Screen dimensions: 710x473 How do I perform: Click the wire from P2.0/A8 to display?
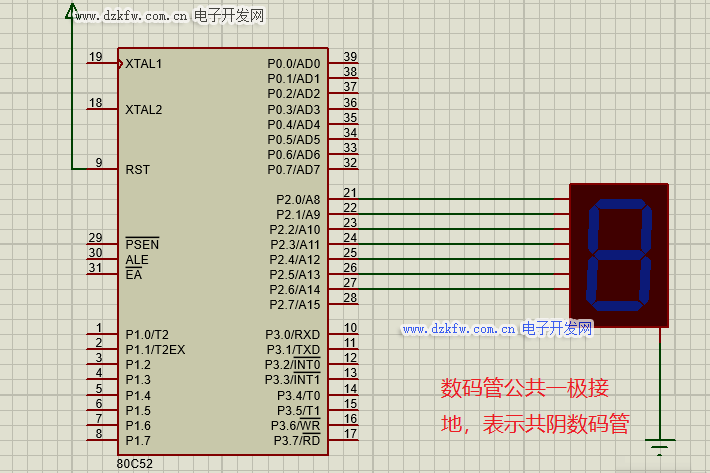point(460,199)
